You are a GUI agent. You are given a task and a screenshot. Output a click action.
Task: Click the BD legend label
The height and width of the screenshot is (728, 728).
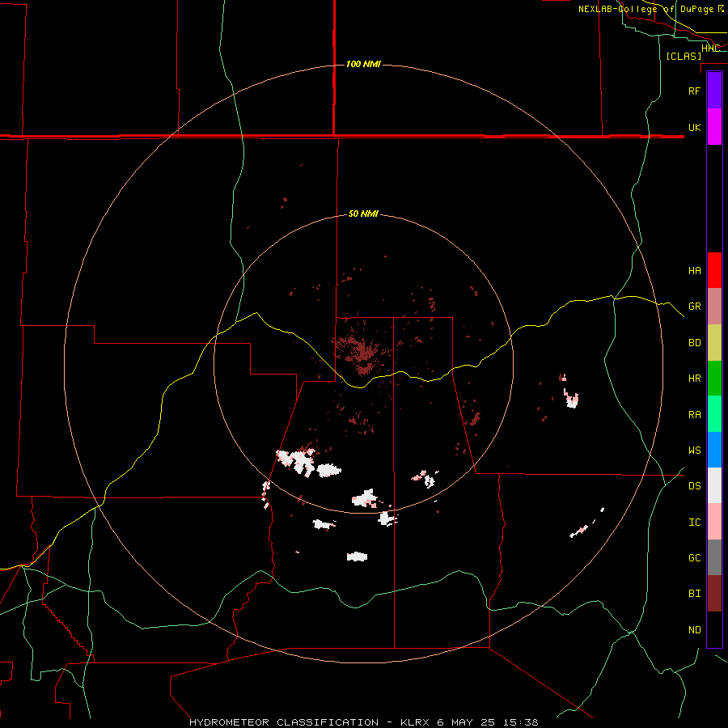coord(694,343)
